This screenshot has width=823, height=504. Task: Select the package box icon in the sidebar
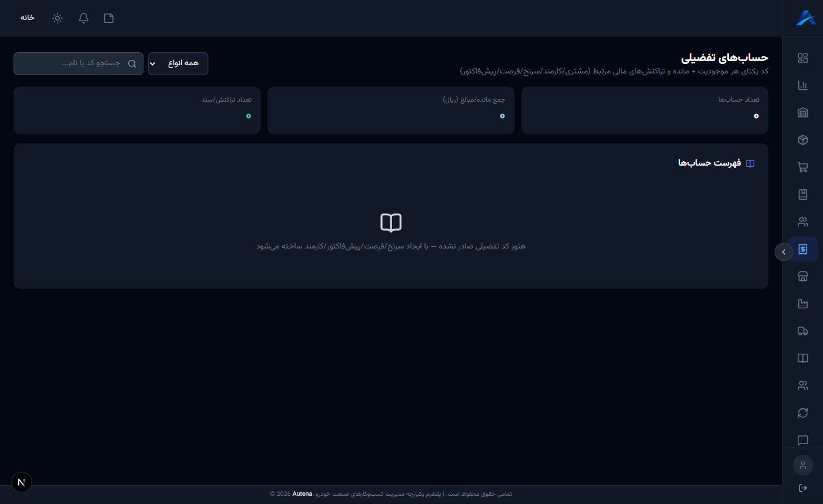(802, 140)
